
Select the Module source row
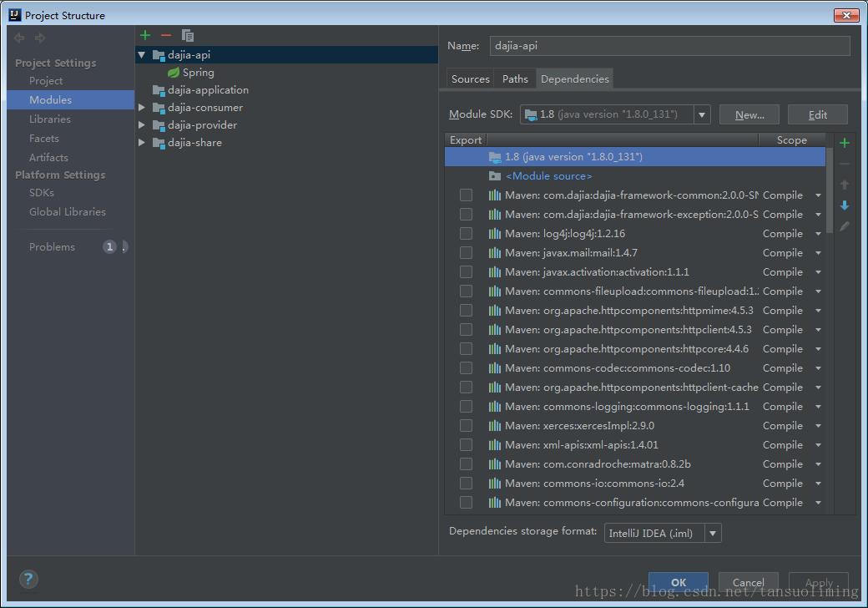pos(635,176)
